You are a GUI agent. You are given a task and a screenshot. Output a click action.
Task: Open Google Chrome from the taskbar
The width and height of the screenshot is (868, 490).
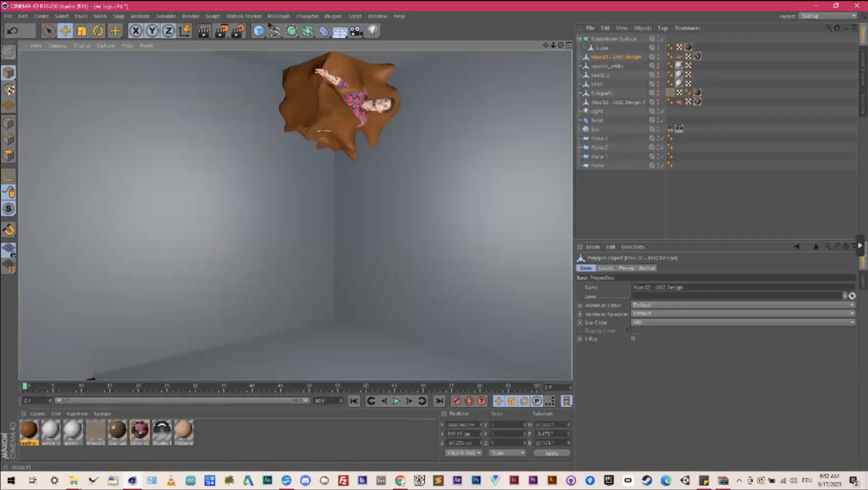(400, 480)
